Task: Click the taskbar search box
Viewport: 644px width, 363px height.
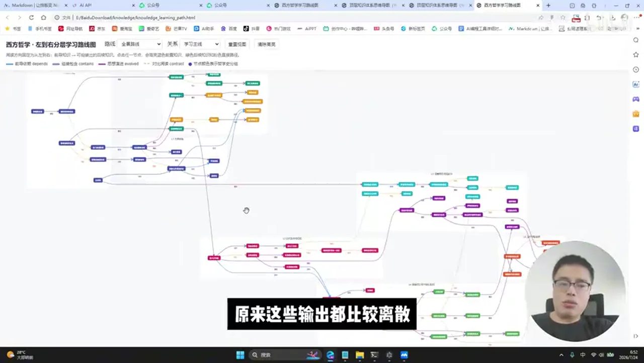Action: (284, 355)
